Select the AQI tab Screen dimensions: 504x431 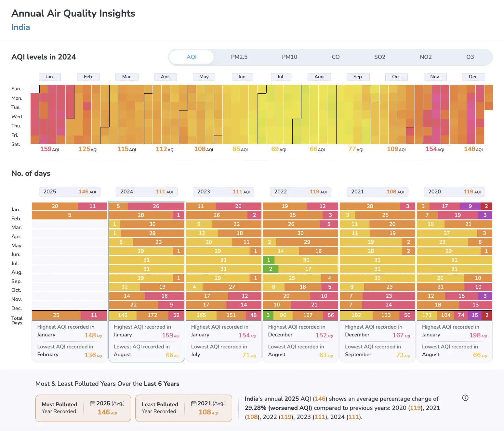pyautogui.click(x=192, y=57)
